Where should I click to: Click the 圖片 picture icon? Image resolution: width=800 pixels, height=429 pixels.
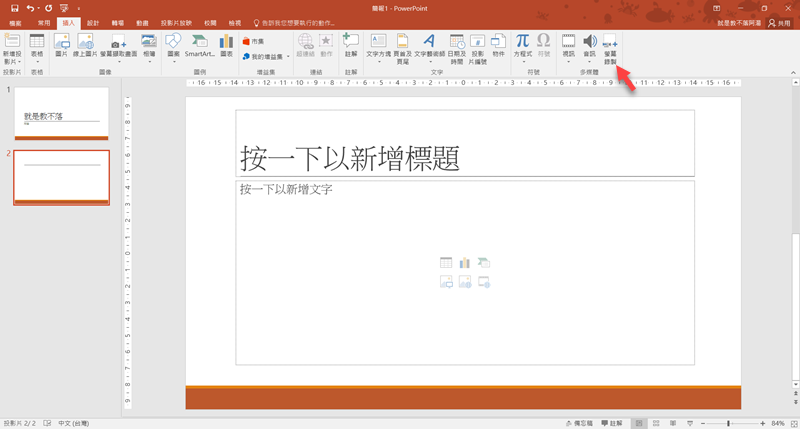click(x=62, y=46)
